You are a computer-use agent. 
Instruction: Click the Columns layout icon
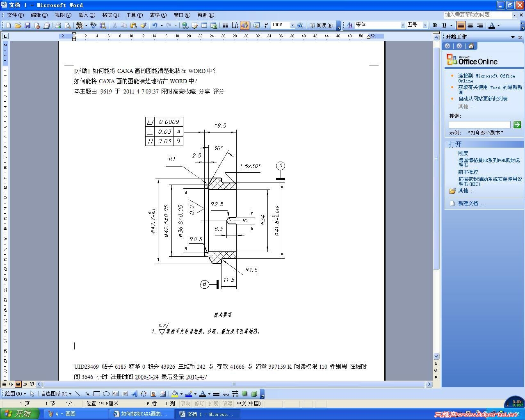coord(225,25)
